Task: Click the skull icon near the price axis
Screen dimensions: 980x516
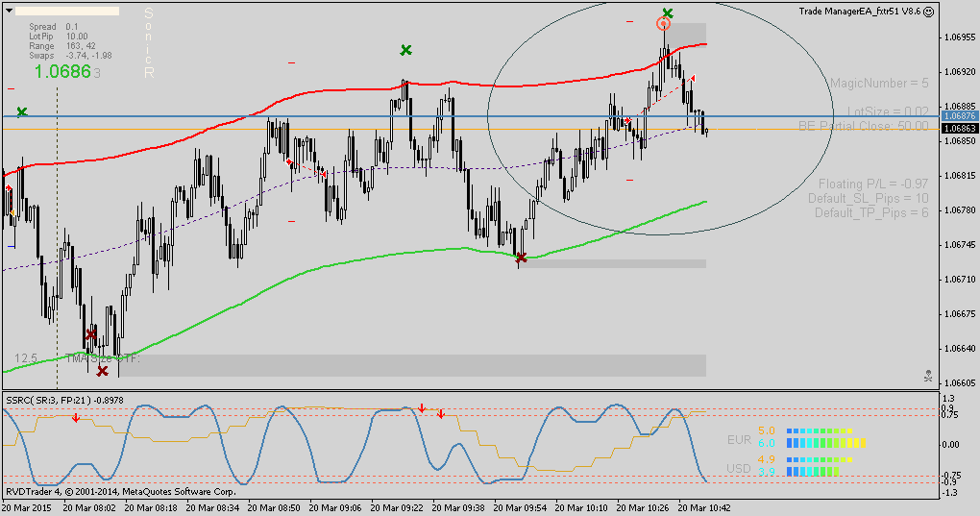Action: [928, 376]
